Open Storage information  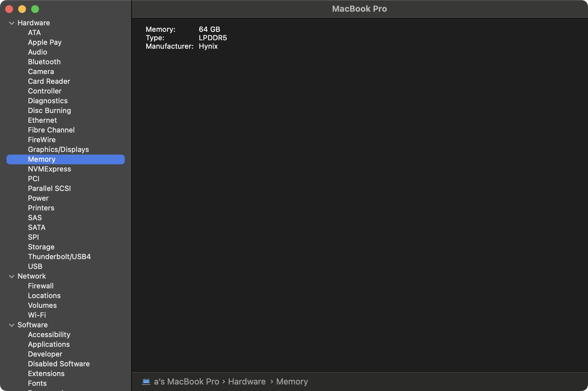pos(41,247)
